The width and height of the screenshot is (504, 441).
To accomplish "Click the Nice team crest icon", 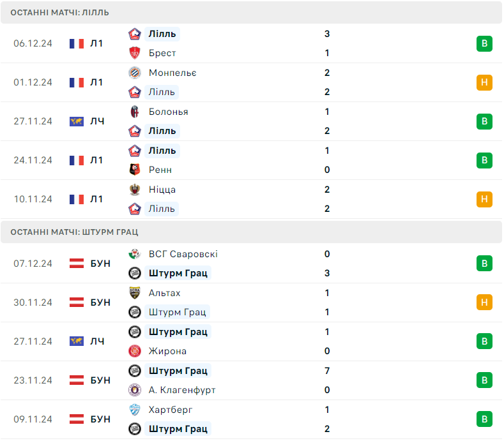I will [135, 190].
